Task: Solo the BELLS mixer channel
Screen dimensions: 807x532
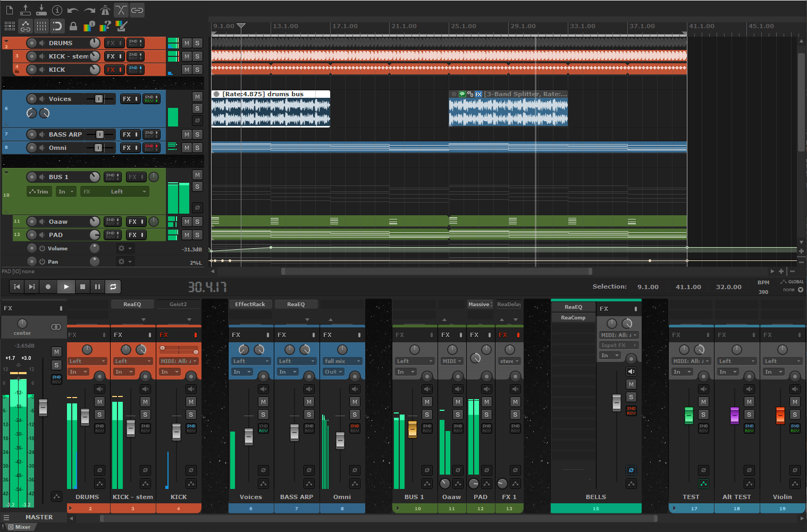Action: click(631, 397)
